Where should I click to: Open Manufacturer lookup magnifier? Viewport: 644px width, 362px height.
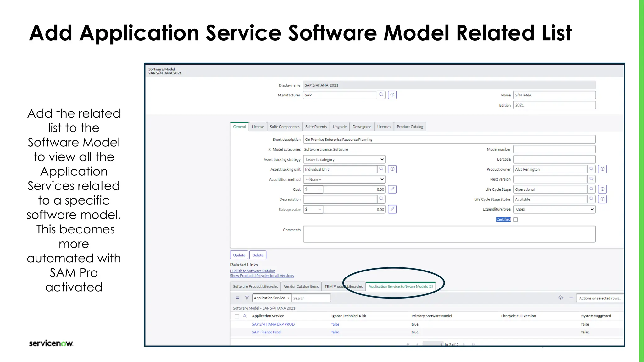pos(381,95)
